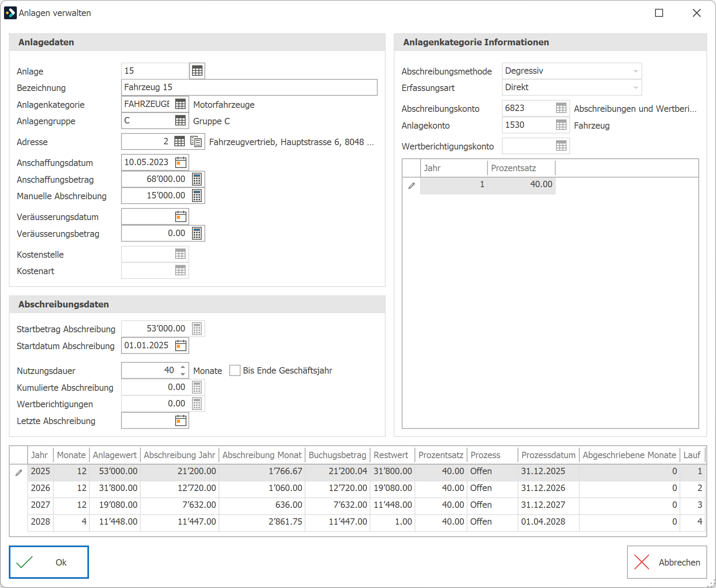Open Anlagenkategorie lookup grid icon
The height and width of the screenshot is (588, 716).
180,104
